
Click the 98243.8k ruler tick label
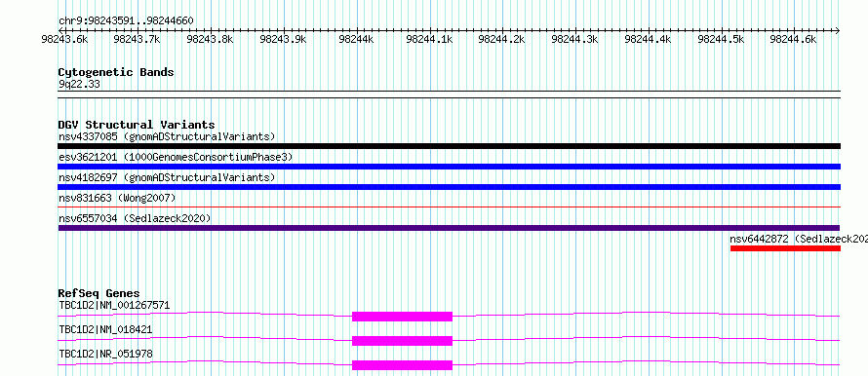tap(211, 39)
